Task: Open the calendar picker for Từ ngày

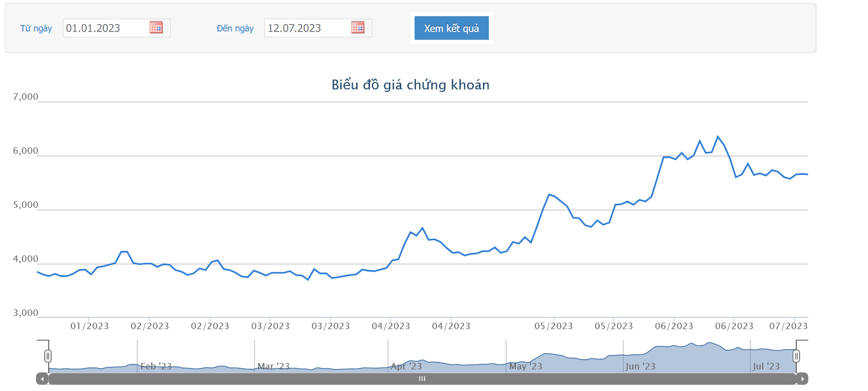Action: [156, 28]
